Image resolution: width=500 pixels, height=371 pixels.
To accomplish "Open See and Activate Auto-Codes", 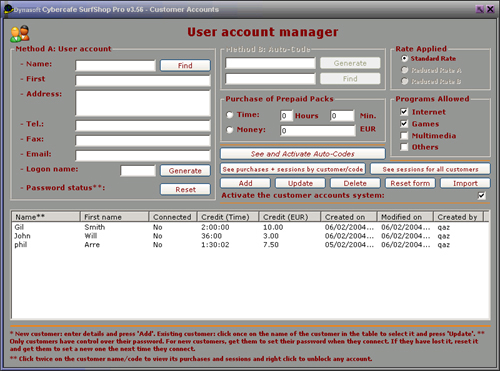I will (303, 154).
